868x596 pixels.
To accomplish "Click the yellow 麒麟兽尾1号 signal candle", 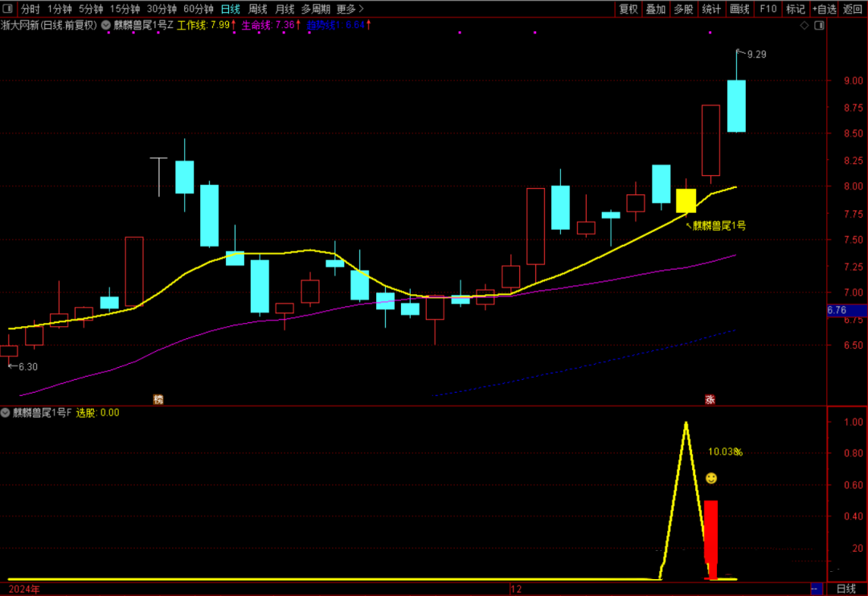I will point(686,201).
